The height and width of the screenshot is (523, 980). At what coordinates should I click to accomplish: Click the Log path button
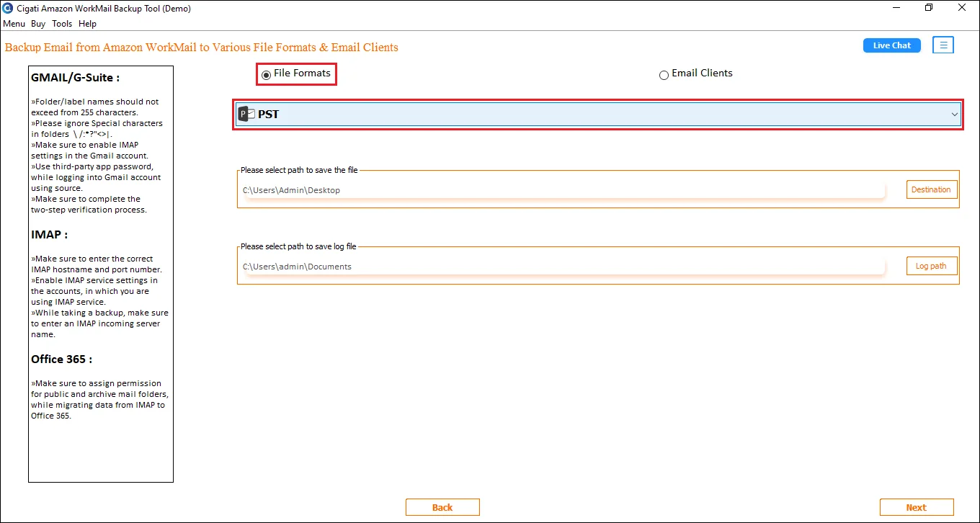coord(932,266)
